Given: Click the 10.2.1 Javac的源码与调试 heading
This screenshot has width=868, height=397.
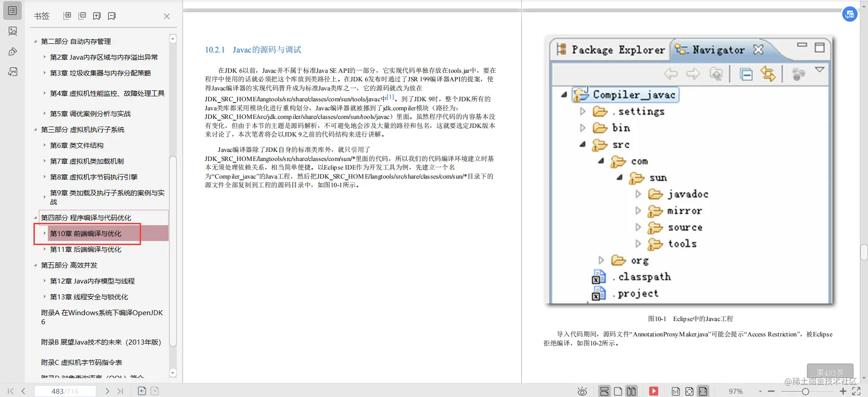Looking at the screenshot, I should (x=253, y=50).
